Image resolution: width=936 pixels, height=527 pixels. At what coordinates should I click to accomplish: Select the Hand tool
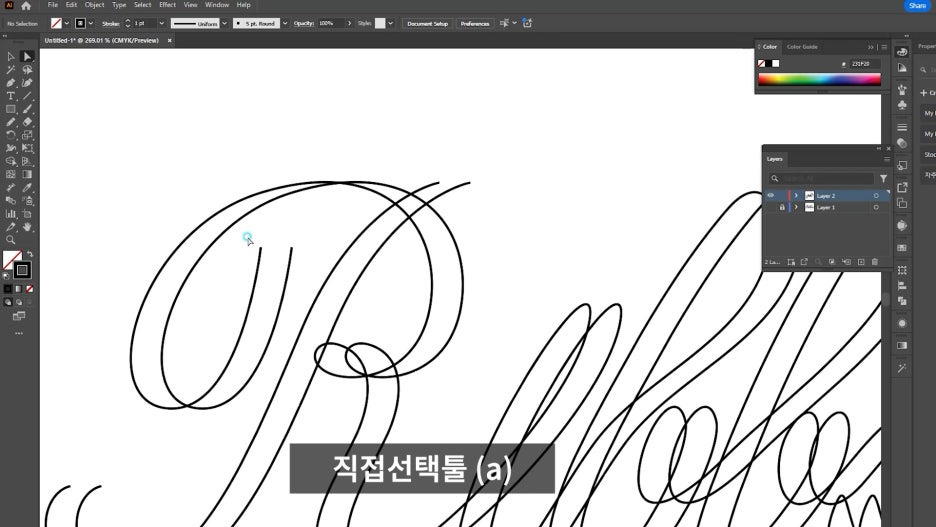(27, 227)
